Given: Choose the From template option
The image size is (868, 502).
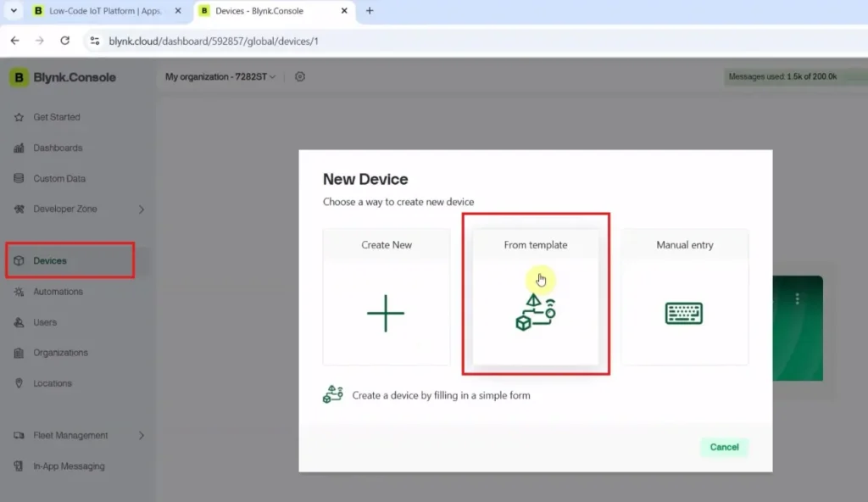Looking at the screenshot, I should (535, 297).
